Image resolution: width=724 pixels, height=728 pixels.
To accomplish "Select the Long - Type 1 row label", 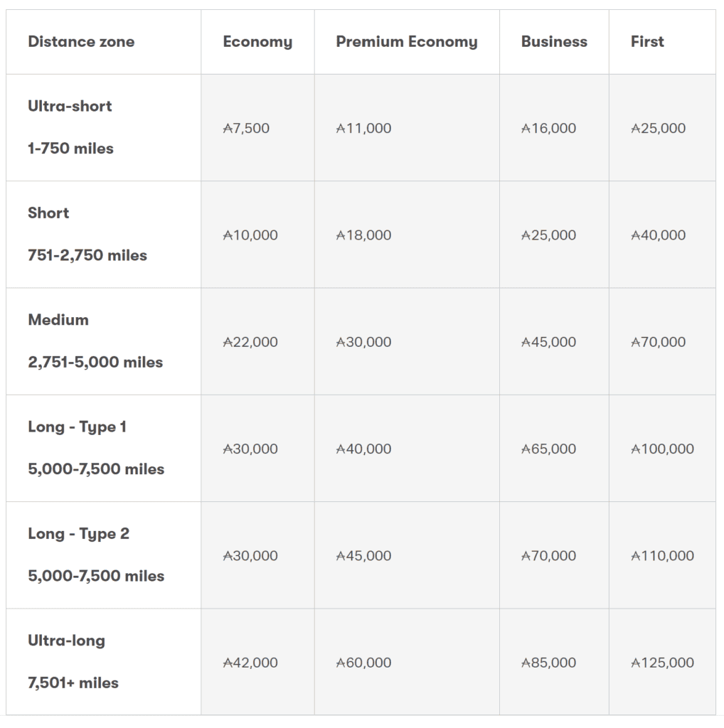I will [77, 427].
